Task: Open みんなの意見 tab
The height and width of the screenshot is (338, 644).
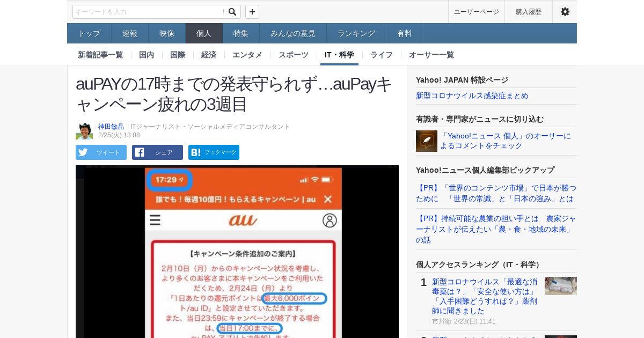Action: point(293,33)
